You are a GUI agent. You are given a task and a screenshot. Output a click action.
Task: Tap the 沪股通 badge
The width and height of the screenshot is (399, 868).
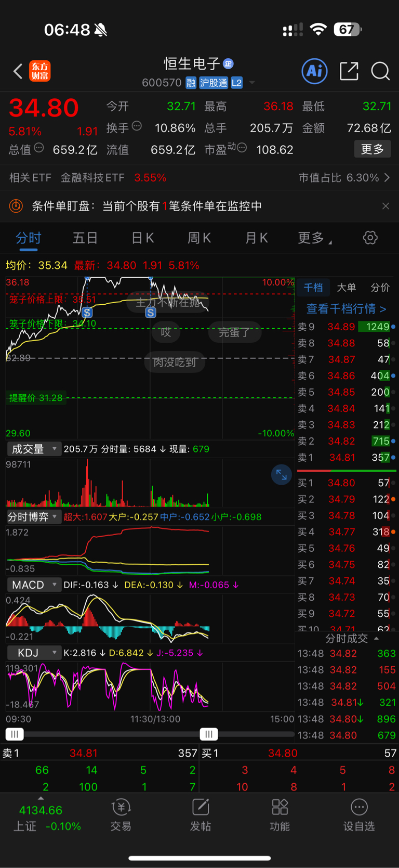(x=214, y=83)
